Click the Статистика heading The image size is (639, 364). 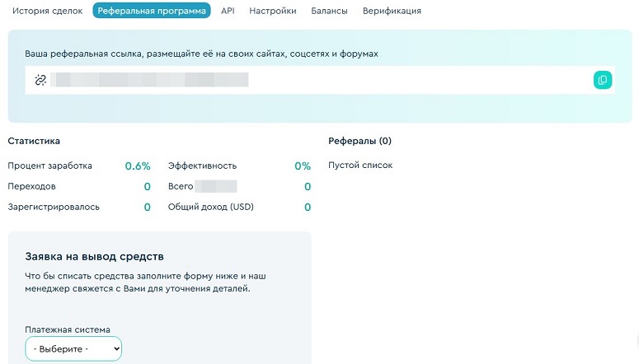34,141
